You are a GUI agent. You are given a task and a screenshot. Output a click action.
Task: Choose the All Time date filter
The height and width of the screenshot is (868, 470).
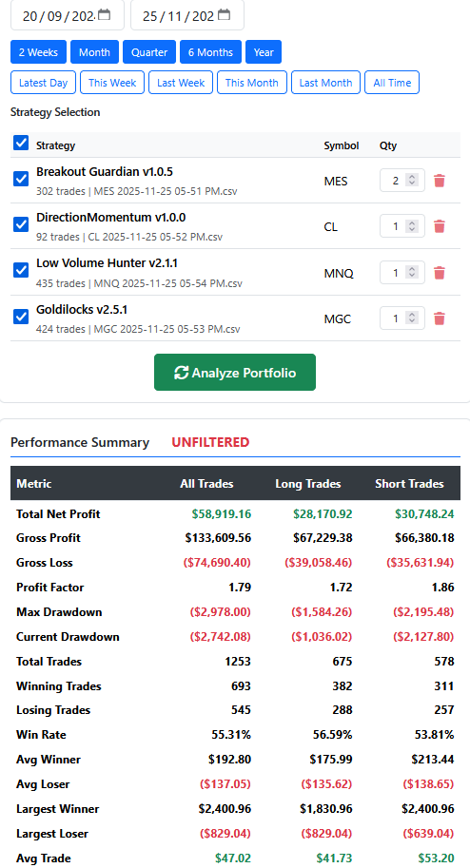tap(392, 83)
